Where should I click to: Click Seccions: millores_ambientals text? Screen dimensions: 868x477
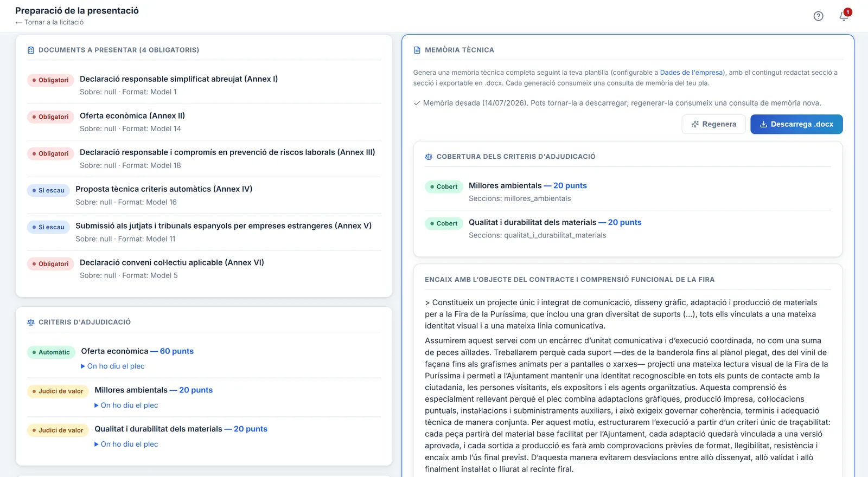click(520, 199)
